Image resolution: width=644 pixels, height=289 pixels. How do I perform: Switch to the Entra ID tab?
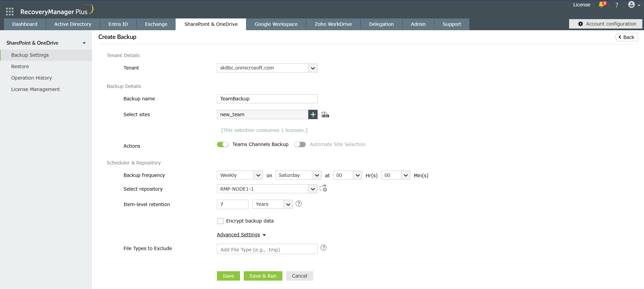pos(118,24)
